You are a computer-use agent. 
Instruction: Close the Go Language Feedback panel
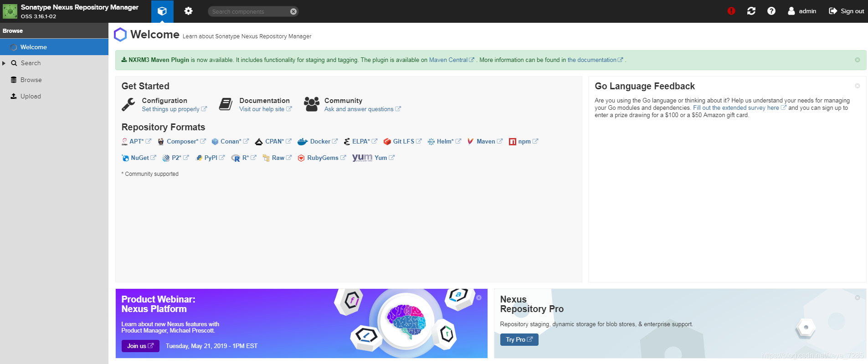tap(858, 86)
